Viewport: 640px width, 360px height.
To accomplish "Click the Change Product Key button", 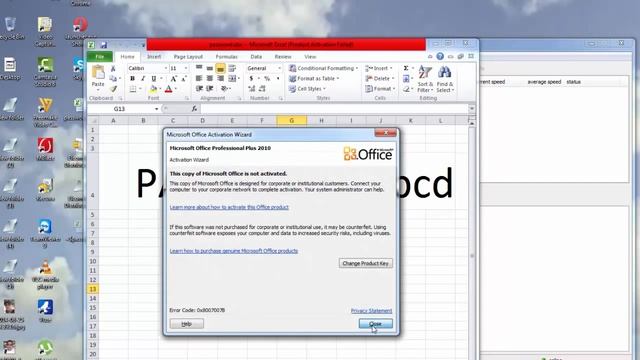I will (366, 263).
